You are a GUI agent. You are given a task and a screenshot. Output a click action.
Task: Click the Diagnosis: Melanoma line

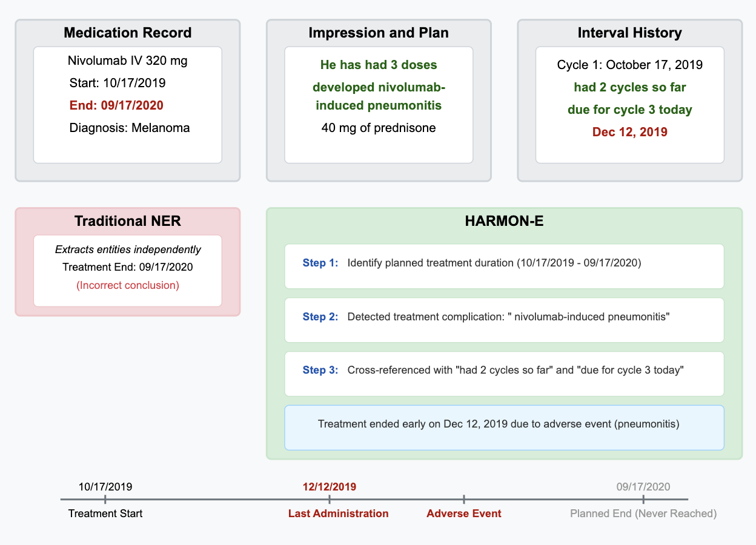coord(130,128)
